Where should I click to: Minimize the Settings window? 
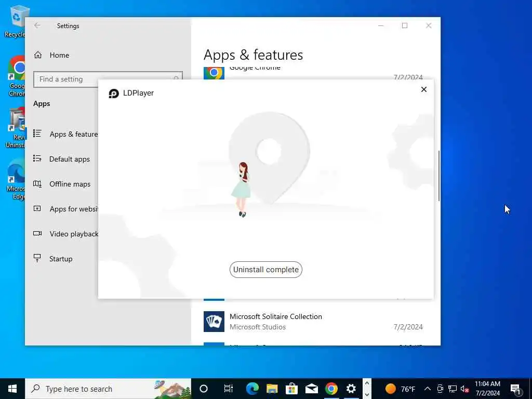[x=381, y=25]
